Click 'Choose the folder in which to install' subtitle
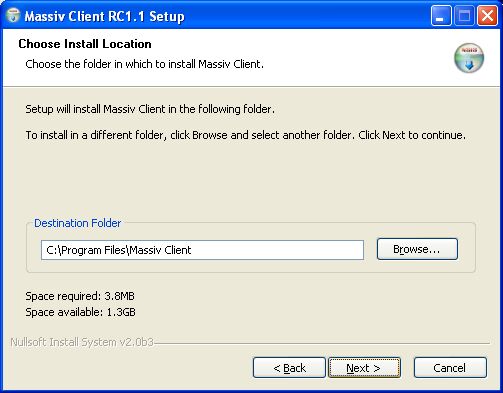 pyautogui.click(x=144, y=64)
